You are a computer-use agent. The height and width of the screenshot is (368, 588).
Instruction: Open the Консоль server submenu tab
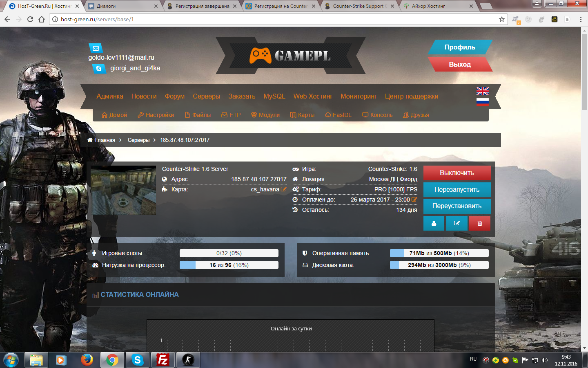coord(377,115)
